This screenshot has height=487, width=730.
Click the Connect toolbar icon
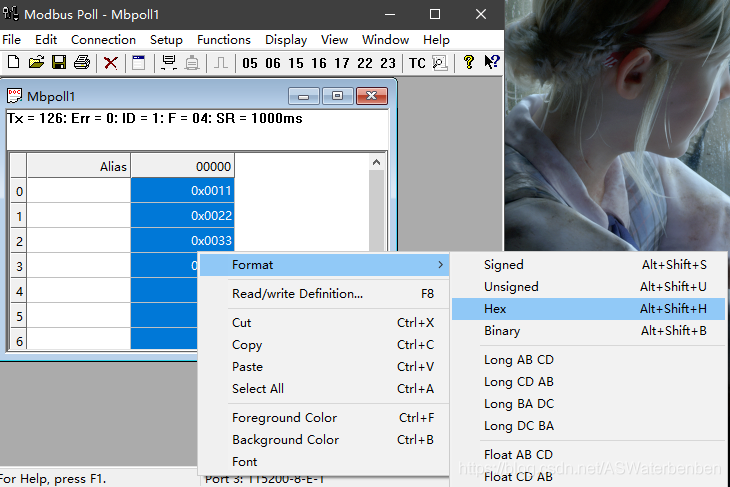click(x=169, y=62)
